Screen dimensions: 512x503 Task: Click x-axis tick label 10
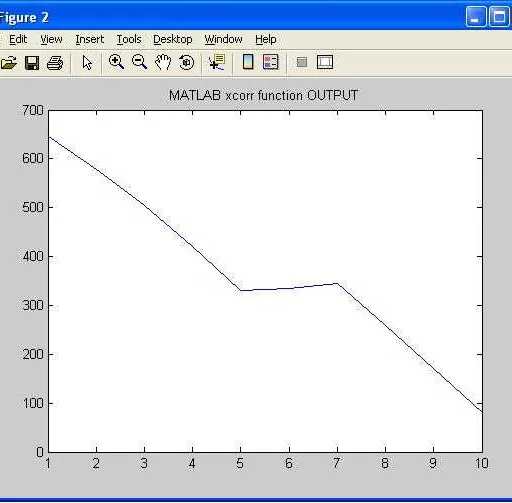[x=482, y=463]
